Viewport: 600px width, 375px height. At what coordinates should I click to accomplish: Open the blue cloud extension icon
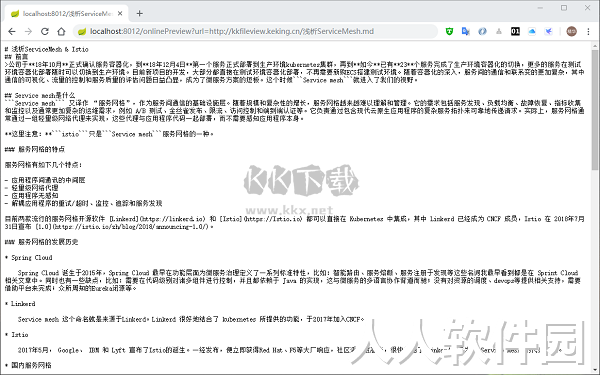[532, 31]
